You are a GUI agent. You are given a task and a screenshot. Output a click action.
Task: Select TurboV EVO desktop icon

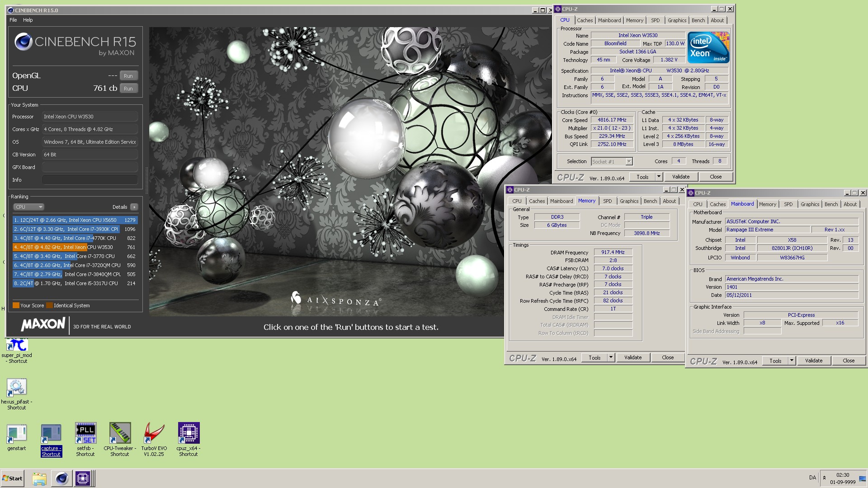pos(154,440)
